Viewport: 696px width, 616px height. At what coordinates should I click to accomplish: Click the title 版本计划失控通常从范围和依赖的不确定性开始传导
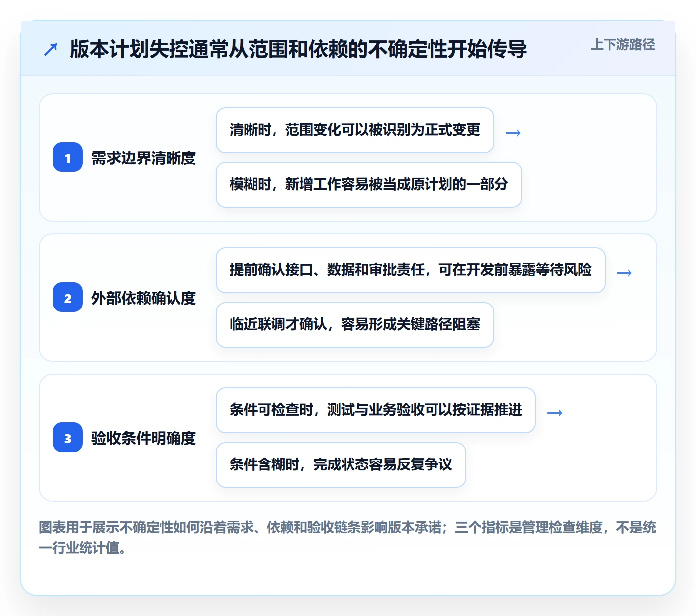(x=298, y=49)
